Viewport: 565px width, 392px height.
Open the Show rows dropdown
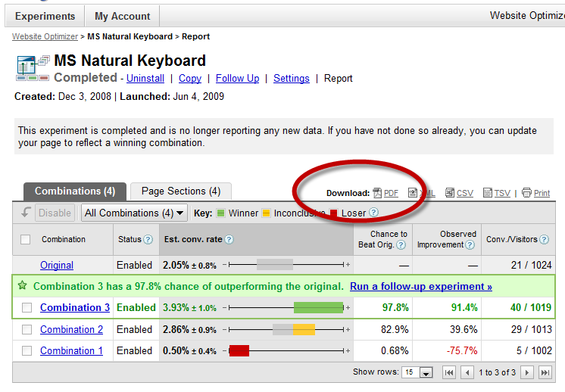426,372
